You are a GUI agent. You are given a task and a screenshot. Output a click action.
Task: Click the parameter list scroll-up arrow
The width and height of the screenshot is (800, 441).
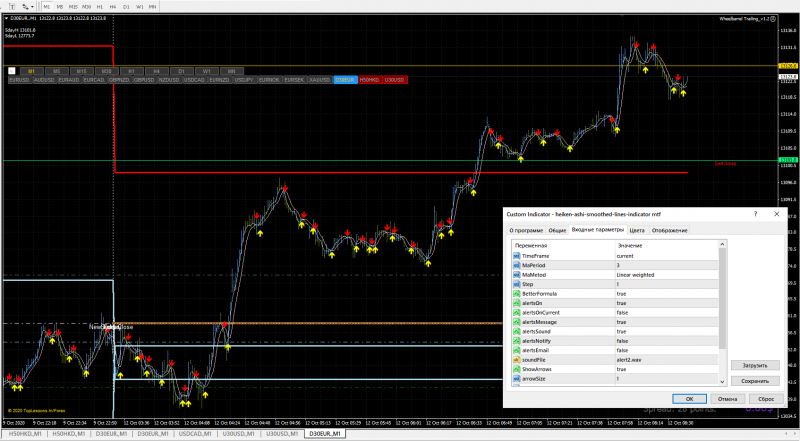722,245
